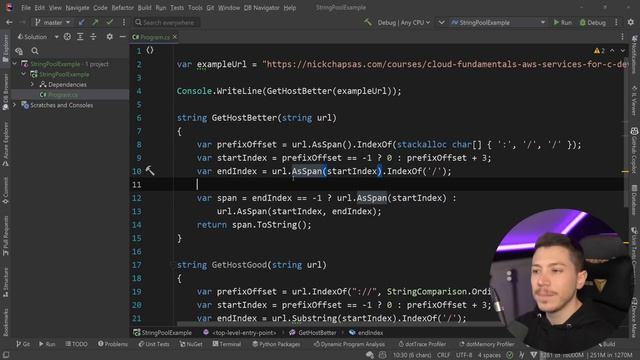Open the dotTrace Profiler tool window
This screenshot has height=360, width=640.
coord(422,344)
